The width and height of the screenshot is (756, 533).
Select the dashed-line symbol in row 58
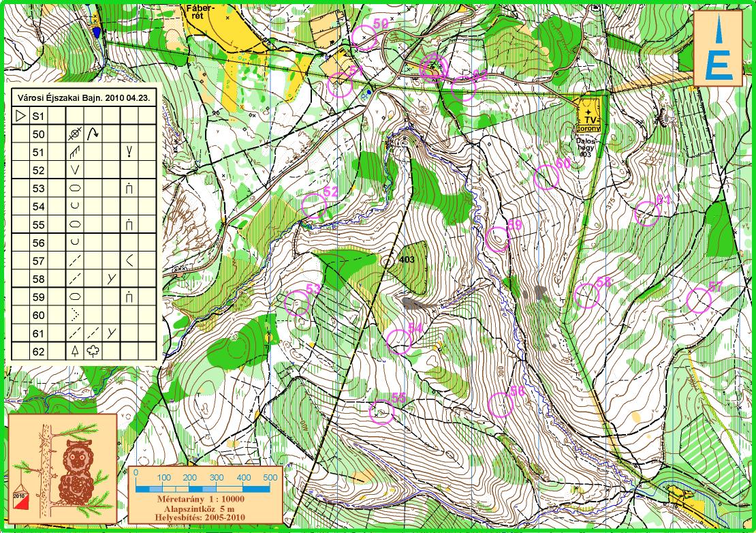point(75,279)
